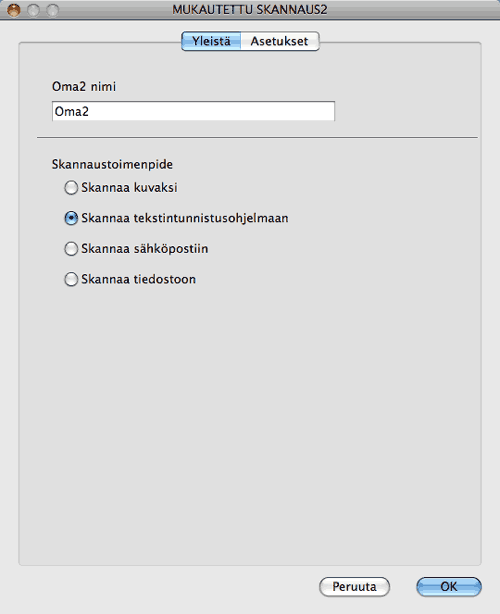Switch to the Asetukset tab

[x=280, y=41]
